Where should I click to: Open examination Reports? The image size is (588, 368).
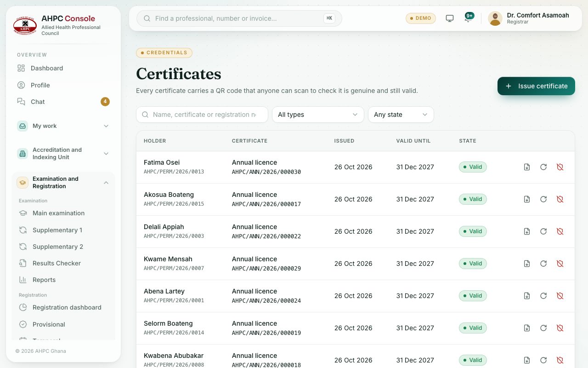63,280
